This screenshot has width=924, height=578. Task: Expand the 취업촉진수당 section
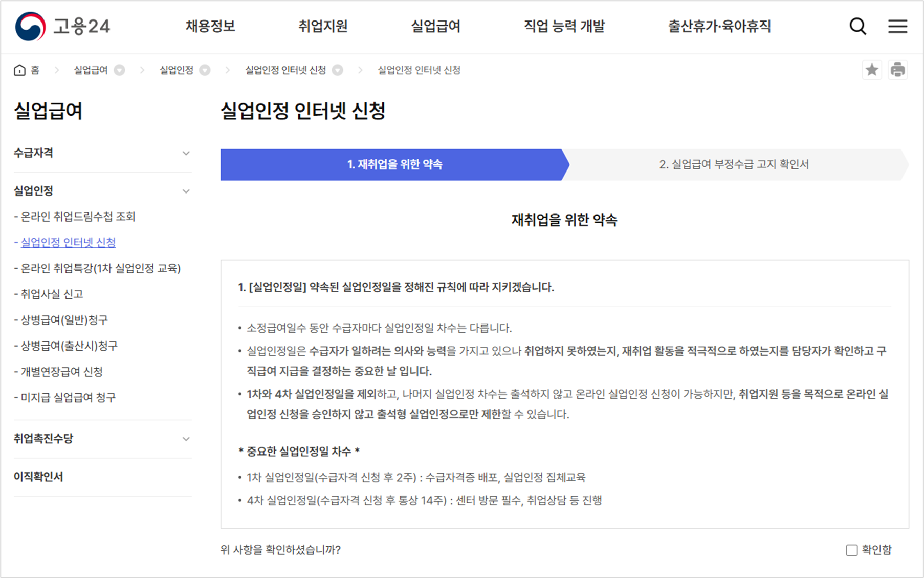click(x=185, y=439)
